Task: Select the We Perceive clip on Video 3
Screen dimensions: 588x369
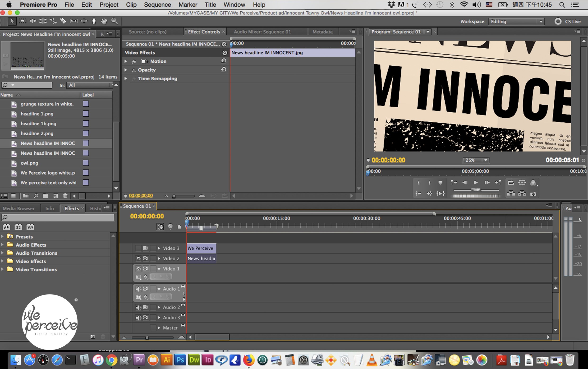Action: pos(201,248)
